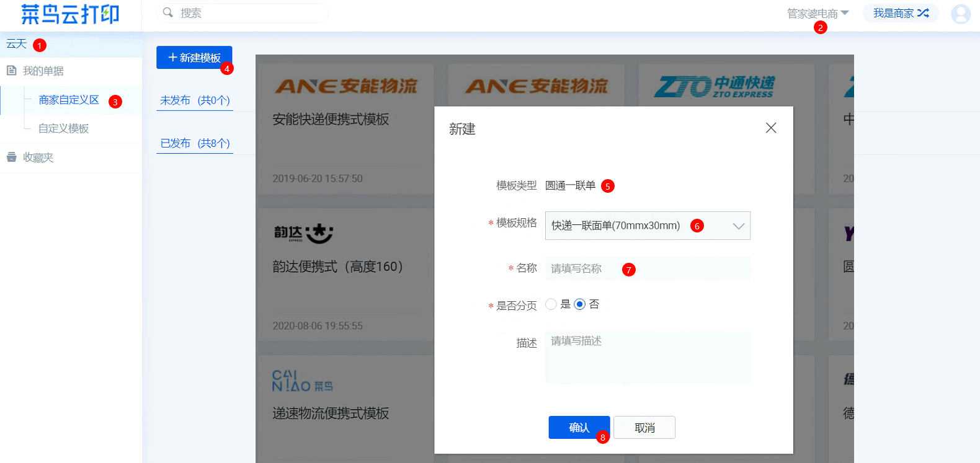Click the Cainiao cloud print logo
This screenshot has height=463, width=980.
[70, 14]
